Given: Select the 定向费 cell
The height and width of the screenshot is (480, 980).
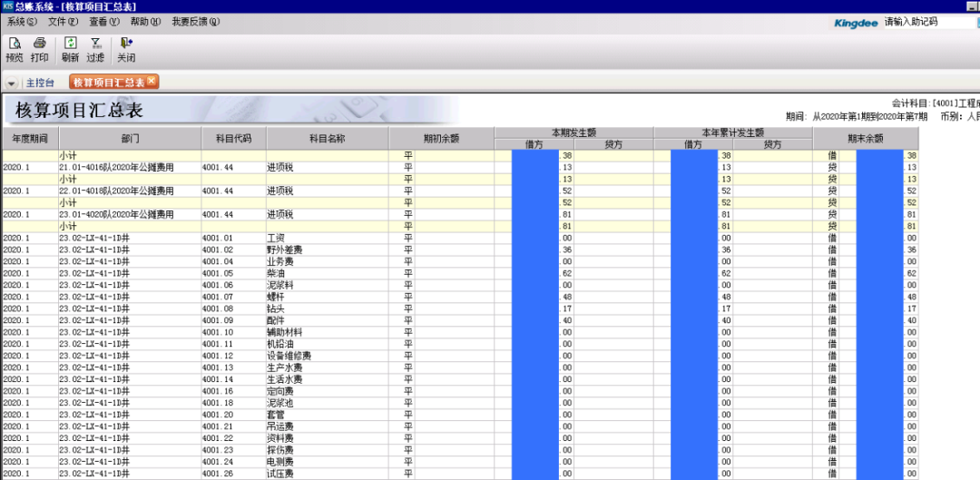Looking at the screenshot, I should tap(328, 391).
